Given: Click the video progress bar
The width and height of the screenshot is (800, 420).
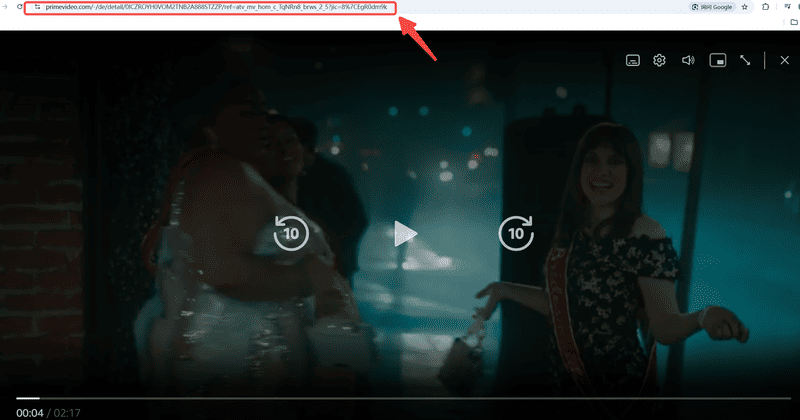Looking at the screenshot, I should coord(404,398).
